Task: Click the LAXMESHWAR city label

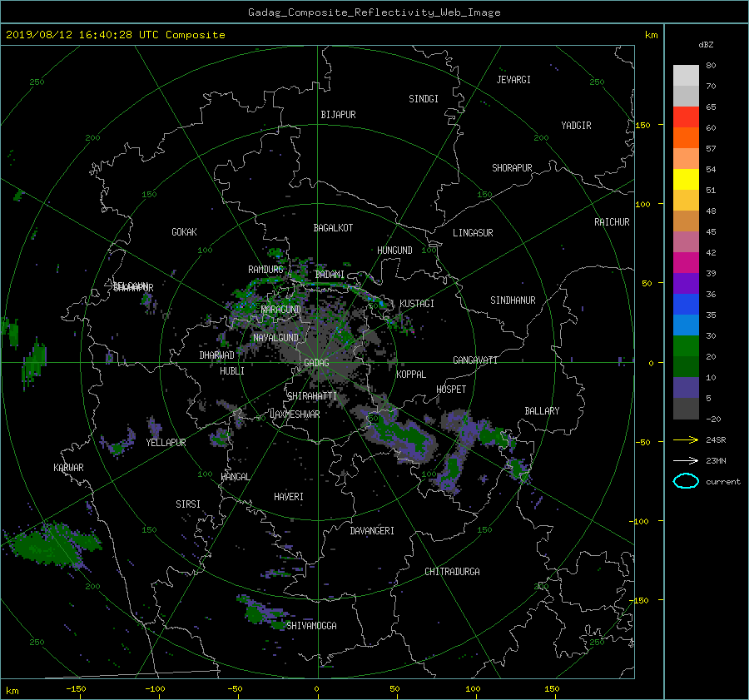Action: [295, 415]
